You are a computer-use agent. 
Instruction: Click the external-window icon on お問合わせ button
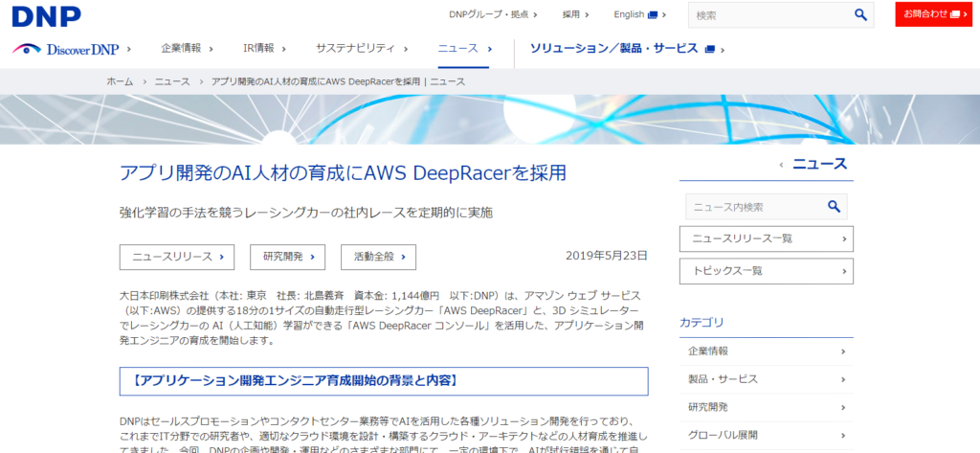tap(954, 14)
